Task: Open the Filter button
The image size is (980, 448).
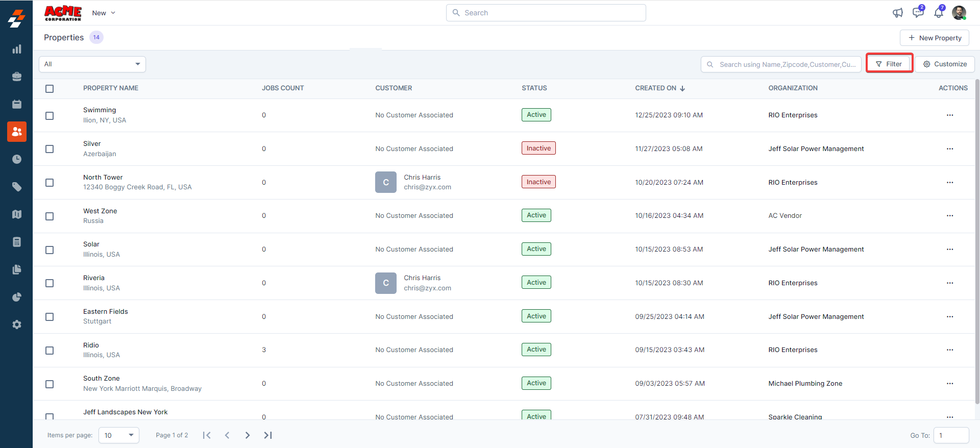Action: point(889,64)
